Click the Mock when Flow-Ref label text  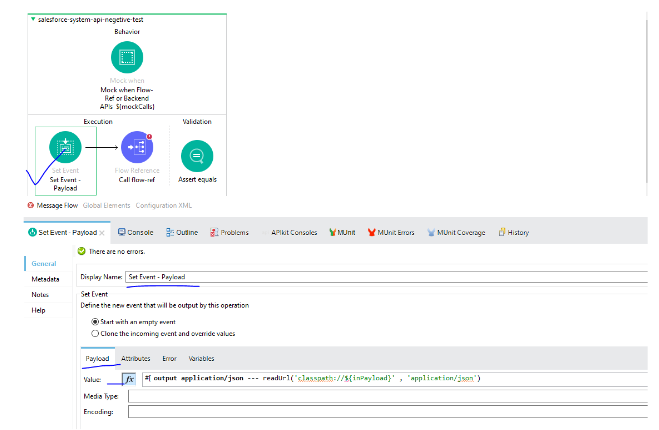(x=127, y=98)
